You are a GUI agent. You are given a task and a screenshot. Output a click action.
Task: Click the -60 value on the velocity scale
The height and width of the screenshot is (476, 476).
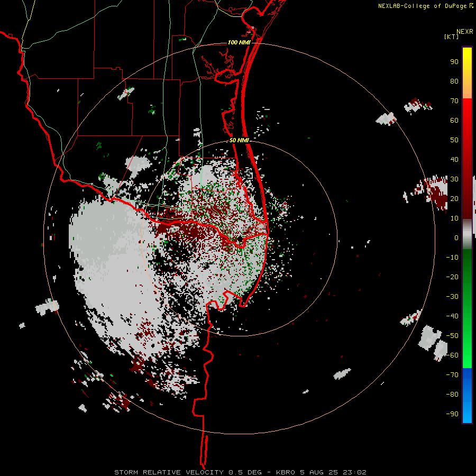[x=452, y=355]
